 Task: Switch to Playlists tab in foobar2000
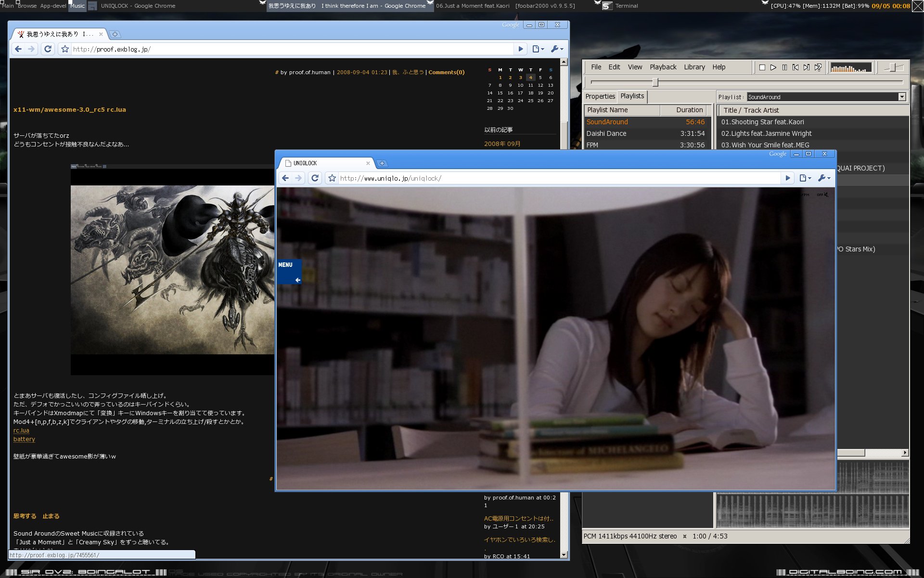(632, 96)
